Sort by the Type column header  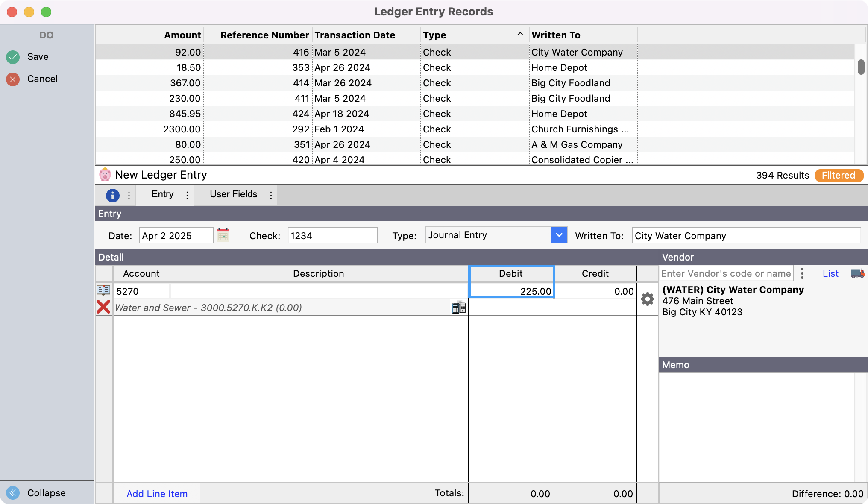pyautogui.click(x=435, y=35)
